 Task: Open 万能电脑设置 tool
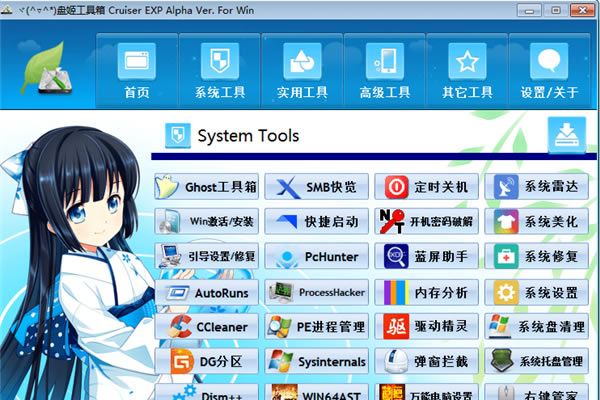pos(426,392)
